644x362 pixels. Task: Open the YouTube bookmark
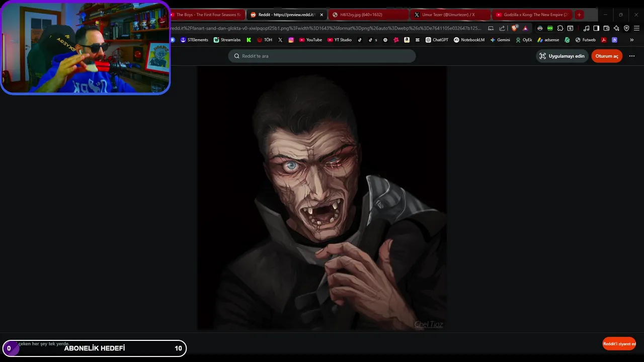(x=310, y=40)
